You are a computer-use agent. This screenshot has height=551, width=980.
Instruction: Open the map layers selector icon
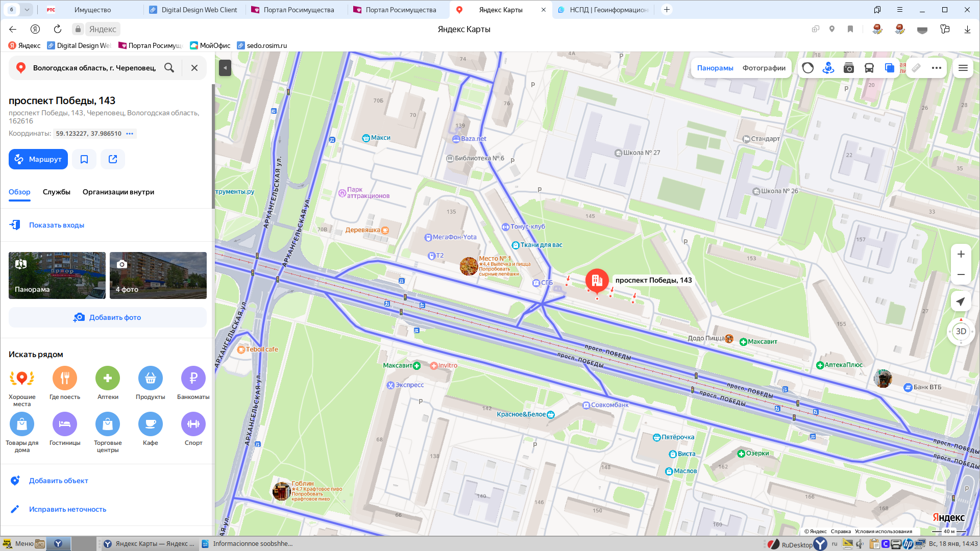[889, 68]
